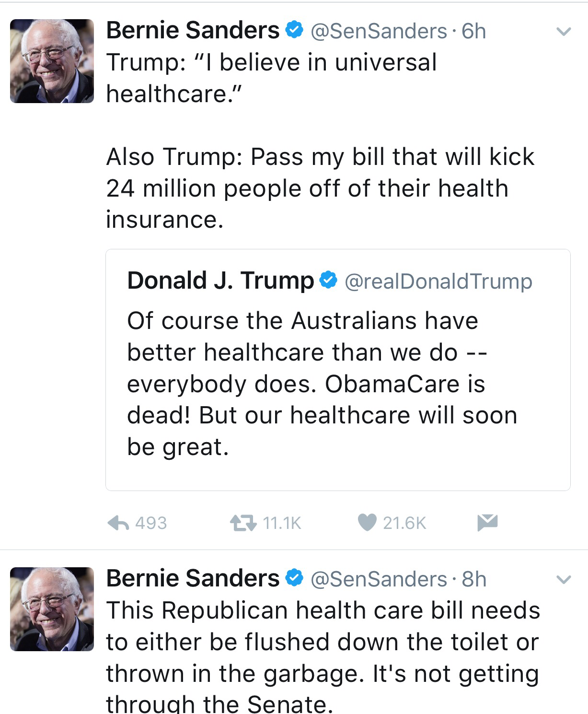Click verified badge on the 8h Bernie Sanders tweet

coord(294,579)
